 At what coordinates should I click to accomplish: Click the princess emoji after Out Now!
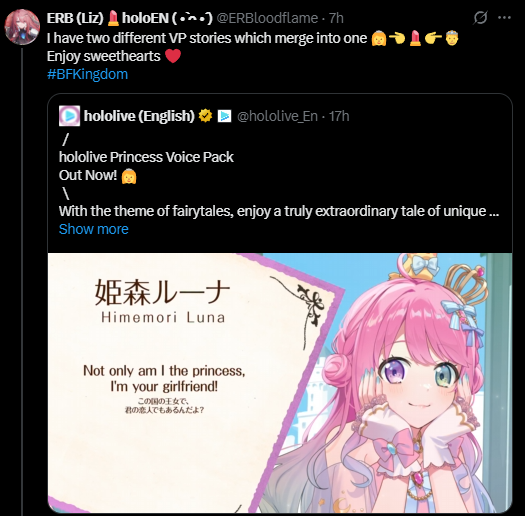[129, 176]
